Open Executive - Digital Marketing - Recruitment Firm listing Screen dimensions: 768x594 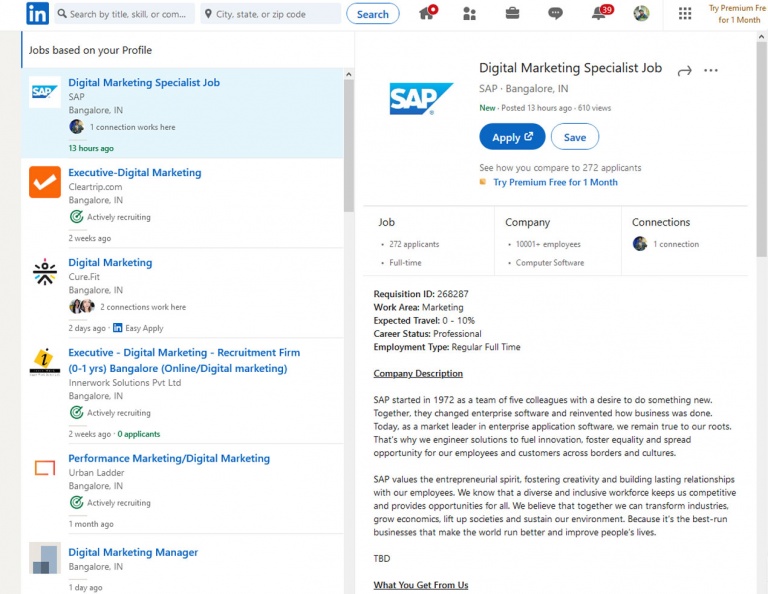click(184, 360)
